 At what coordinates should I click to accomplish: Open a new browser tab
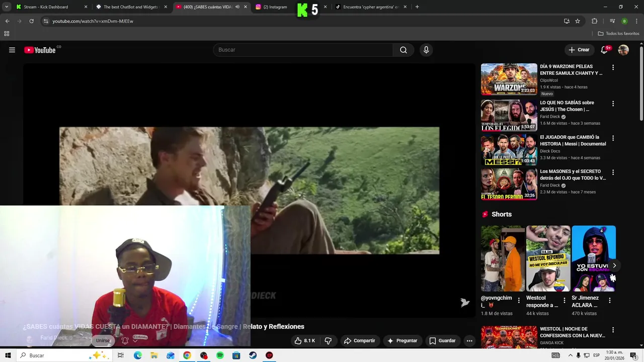point(417,7)
